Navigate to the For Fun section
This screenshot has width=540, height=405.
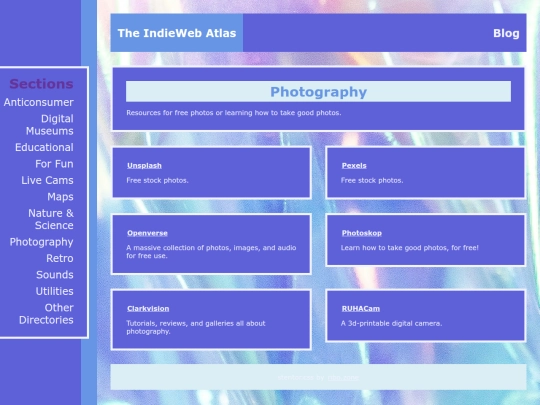[x=54, y=164]
